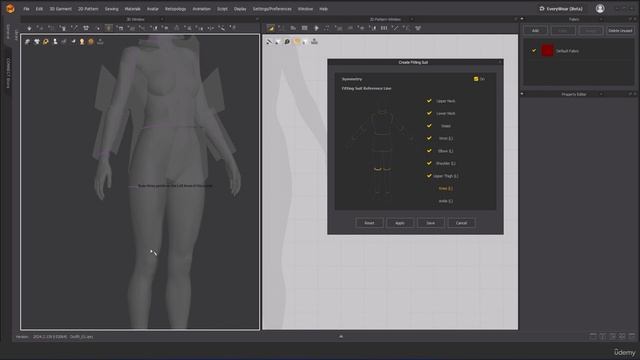
Task: Click the application logo in the top-left corner
Action: point(10,9)
